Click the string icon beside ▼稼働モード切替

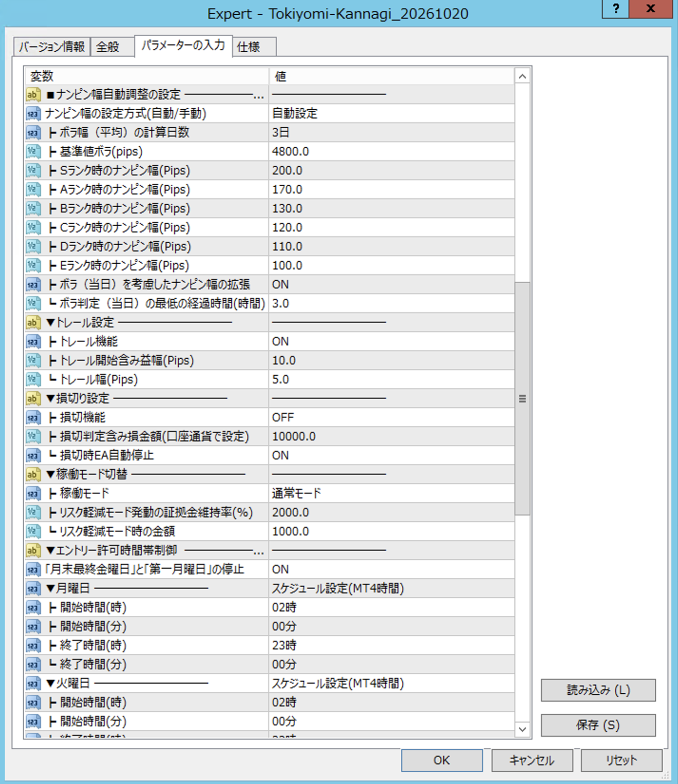(x=32, y=475)
